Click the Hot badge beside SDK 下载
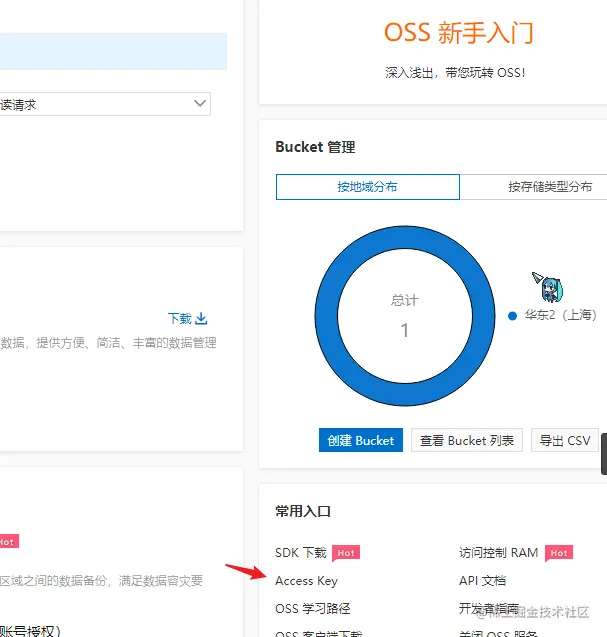Image resolution: width=607 pixels, height=637 pixels. coord(346,553)
